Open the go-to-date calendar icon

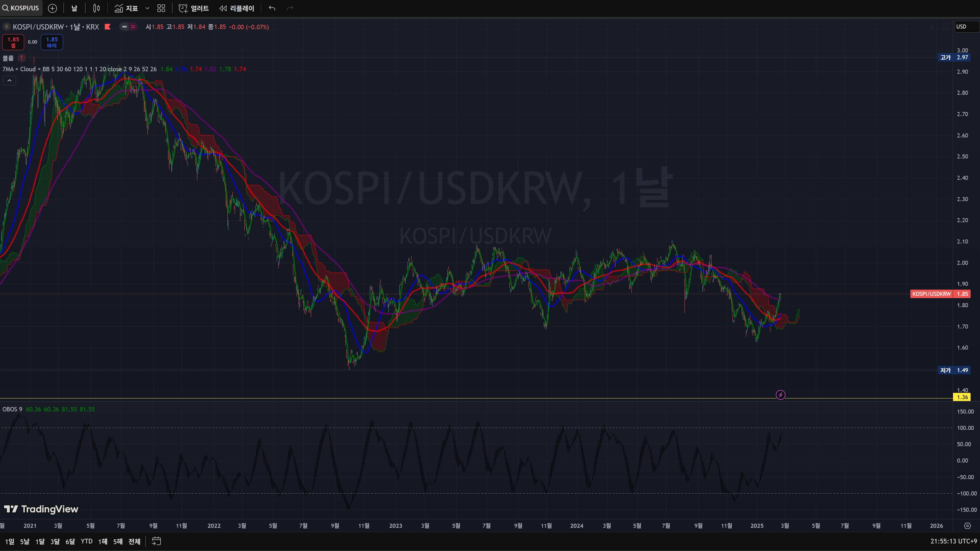[156, 541]
